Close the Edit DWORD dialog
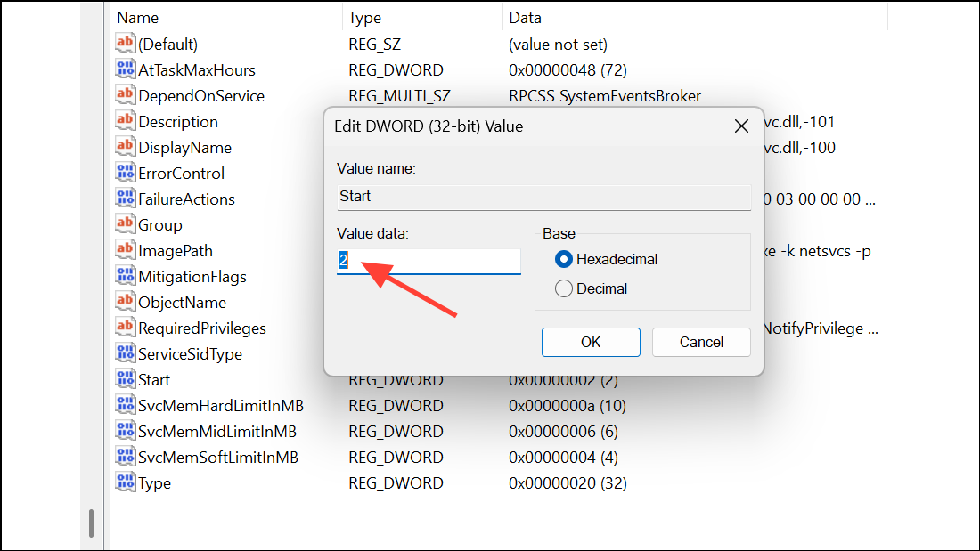980x551 pixels. pyautogui.click(x=741, y=126)
